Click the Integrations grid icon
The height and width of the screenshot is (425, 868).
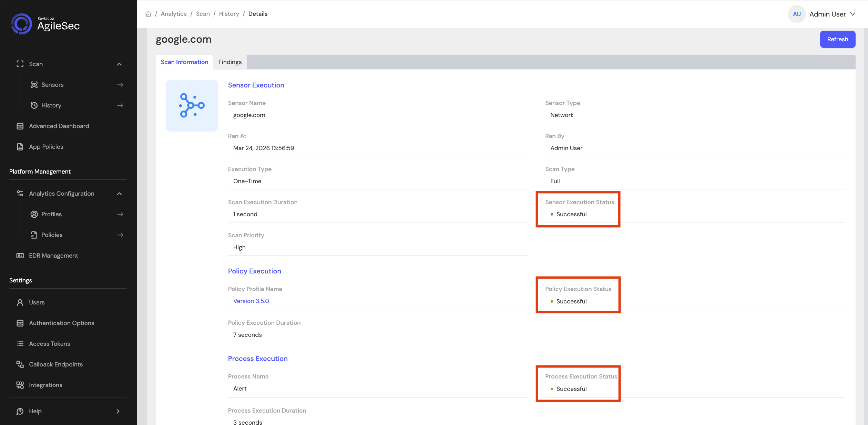click(x=20, y=385)
